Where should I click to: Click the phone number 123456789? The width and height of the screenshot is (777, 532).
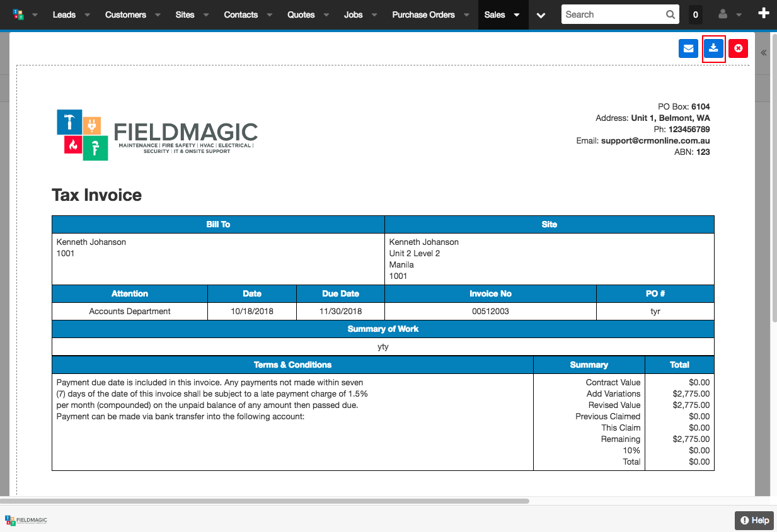[689, 130]
